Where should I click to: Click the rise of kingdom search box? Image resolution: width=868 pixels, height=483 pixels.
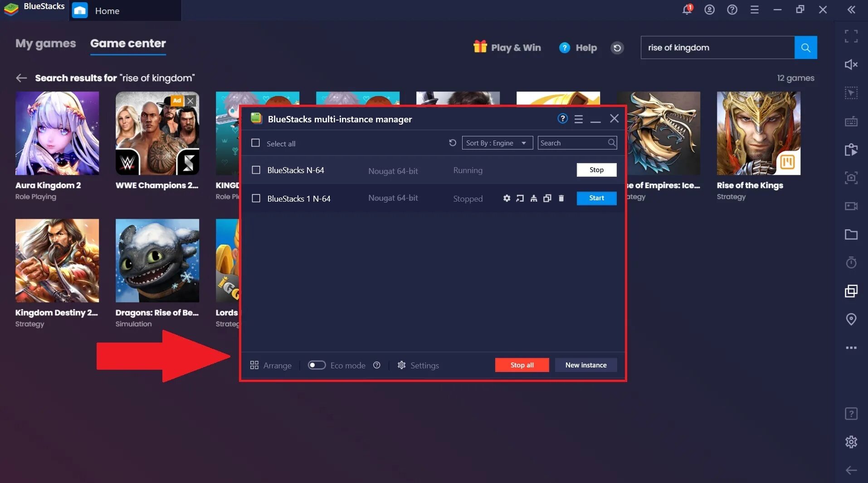click(x=717, y=48)
